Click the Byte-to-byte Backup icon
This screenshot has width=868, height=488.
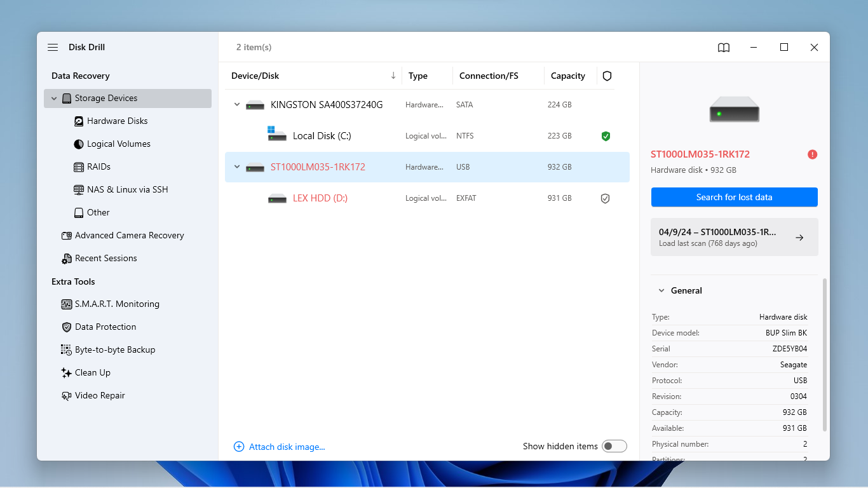(67, 350)
